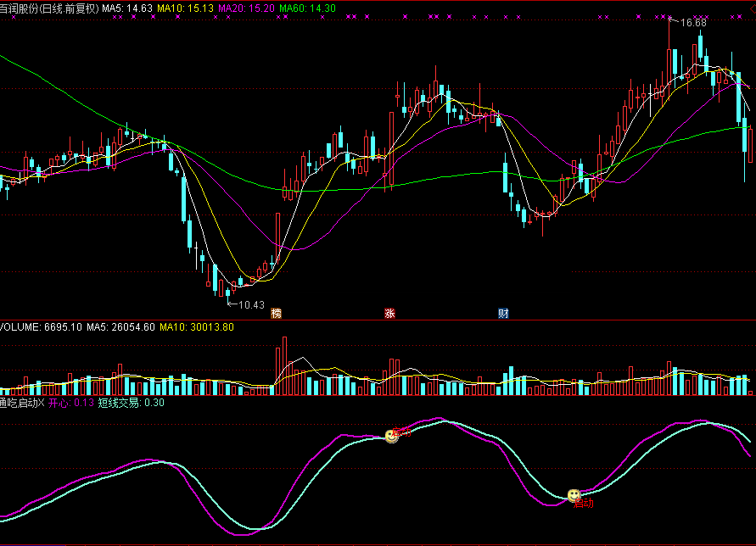The width and height of the screenshot is (756, 546).
Task: Click the red 启动 text at lower smiley
Action: point(584,504)
